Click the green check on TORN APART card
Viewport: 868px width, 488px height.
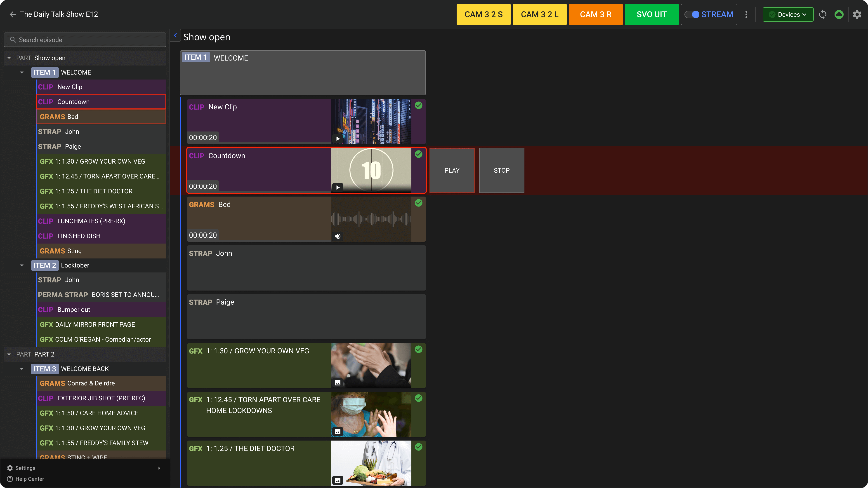pos(418,398)
